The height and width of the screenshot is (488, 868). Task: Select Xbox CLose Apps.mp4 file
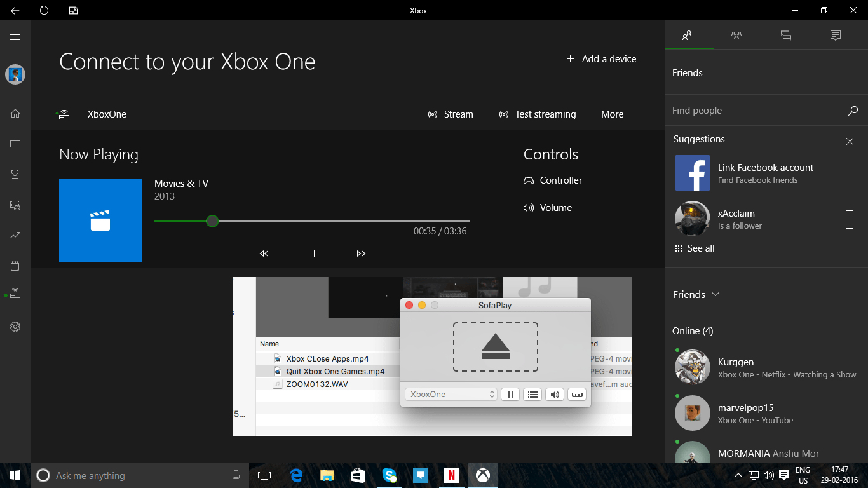click(x=327, y=359)
